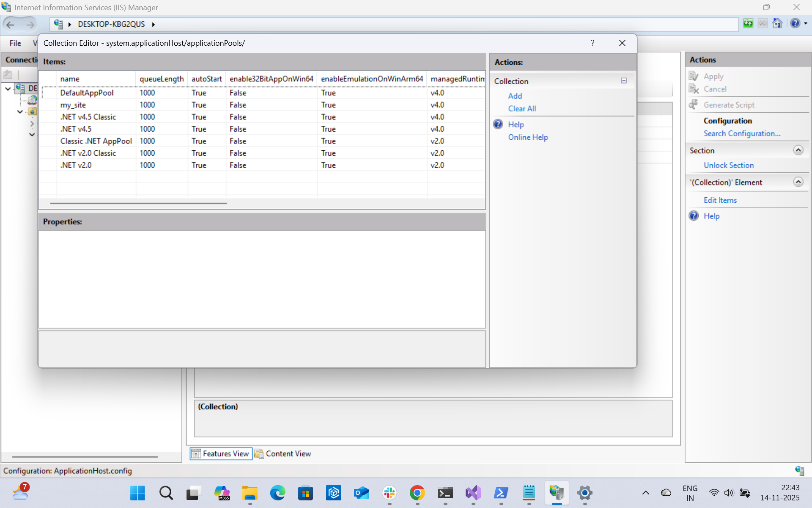Click the question mark in dialog title bar
Screen dimensions: 812x508
pyautogui.click(x=593, y=43)
